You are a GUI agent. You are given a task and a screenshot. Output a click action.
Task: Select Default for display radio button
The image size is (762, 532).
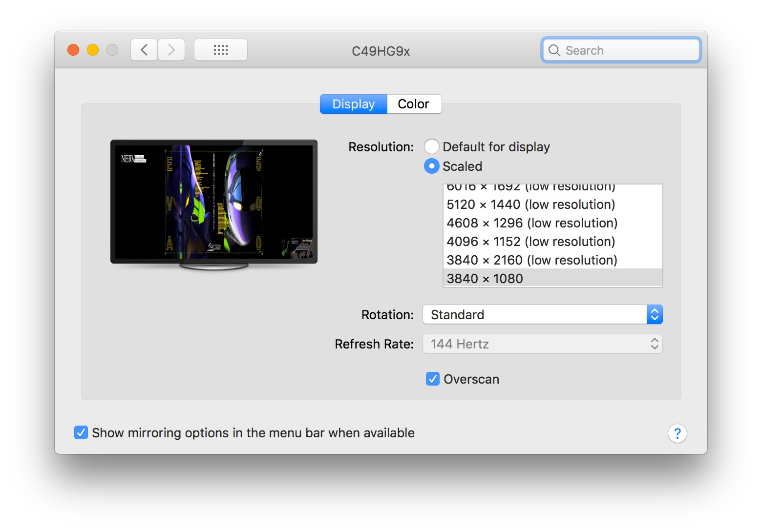[x=431, y=146]
